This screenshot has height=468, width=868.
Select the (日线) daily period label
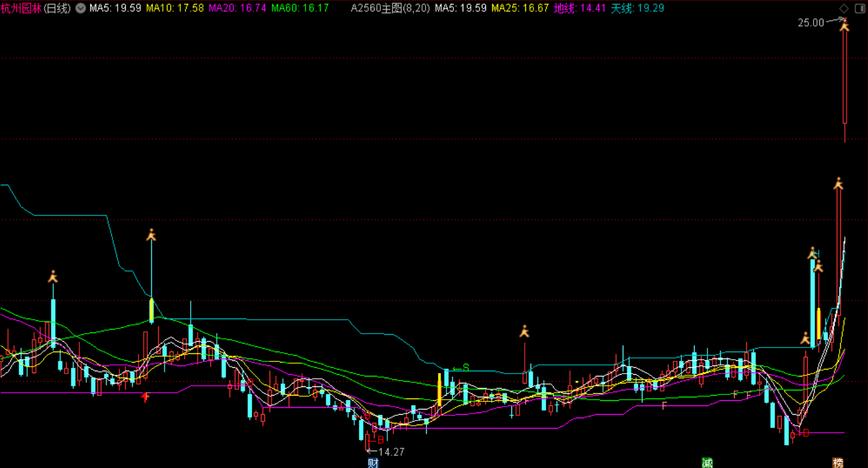(x=58, y=8)
